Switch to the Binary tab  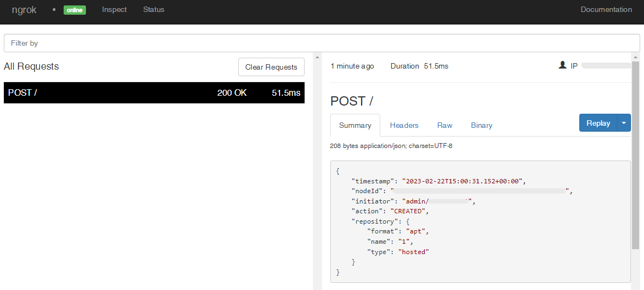[481, 125]
